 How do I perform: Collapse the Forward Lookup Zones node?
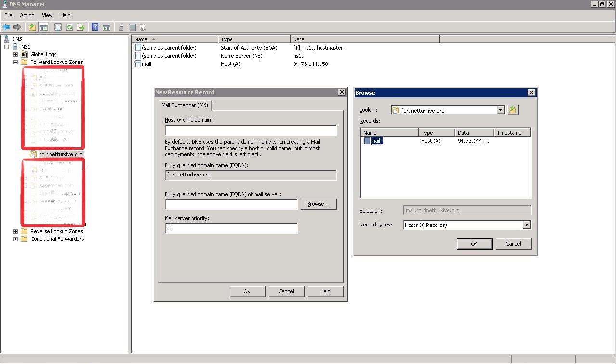pyautogui.click(x=15, y=62)
